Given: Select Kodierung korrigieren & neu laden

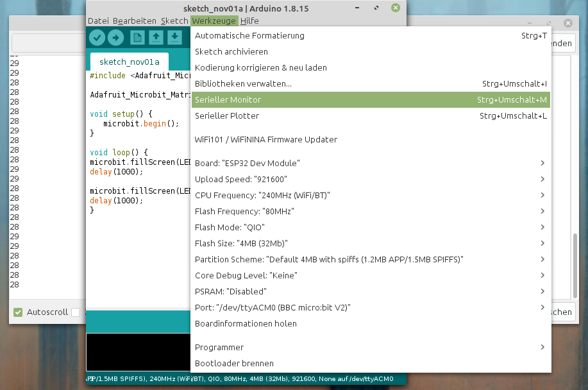Looking at the screenshot, I should tap(370, 68).
